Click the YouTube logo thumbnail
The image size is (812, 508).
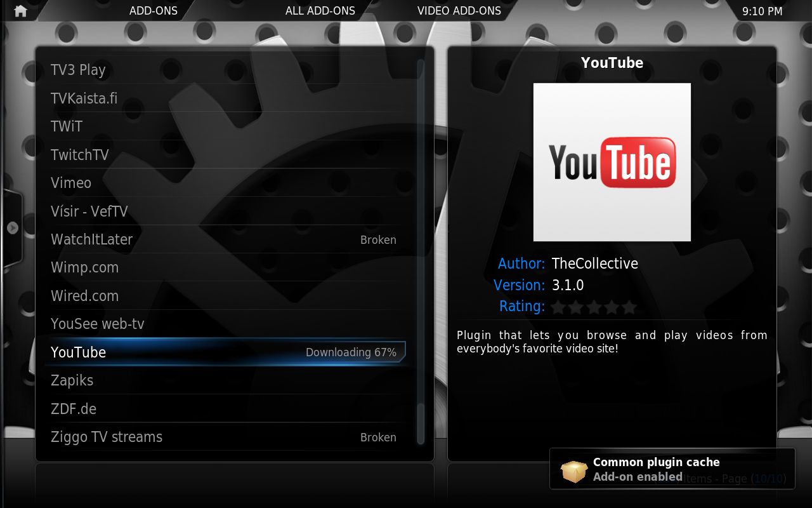(612, 162)
